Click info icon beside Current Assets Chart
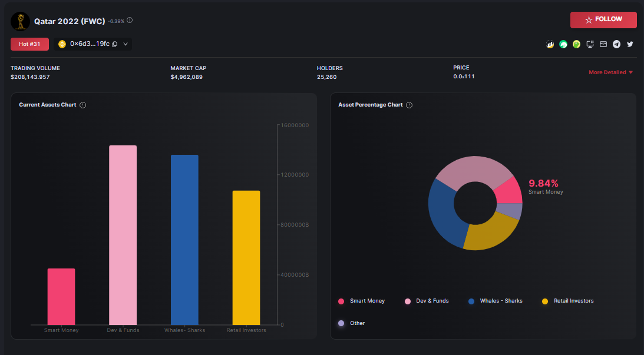Viewport: 644px width, 355px height. pos(82,105)
